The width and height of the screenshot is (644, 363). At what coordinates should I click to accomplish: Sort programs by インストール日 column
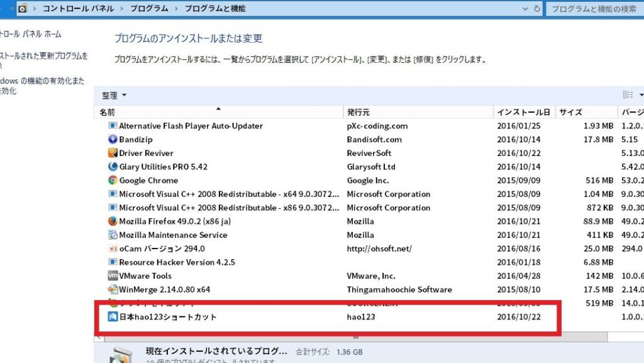[523, 113]
